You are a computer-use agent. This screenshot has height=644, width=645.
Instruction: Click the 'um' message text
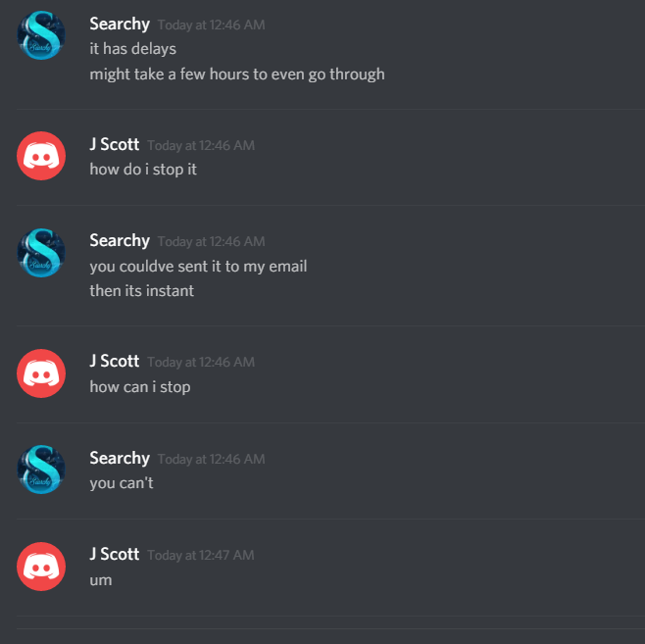click(101, 580)
